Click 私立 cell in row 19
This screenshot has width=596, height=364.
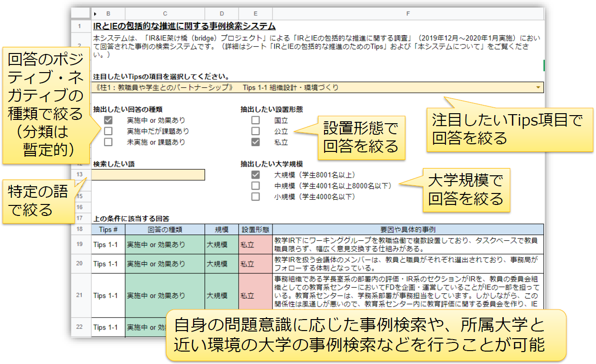(x=255, y=245)
